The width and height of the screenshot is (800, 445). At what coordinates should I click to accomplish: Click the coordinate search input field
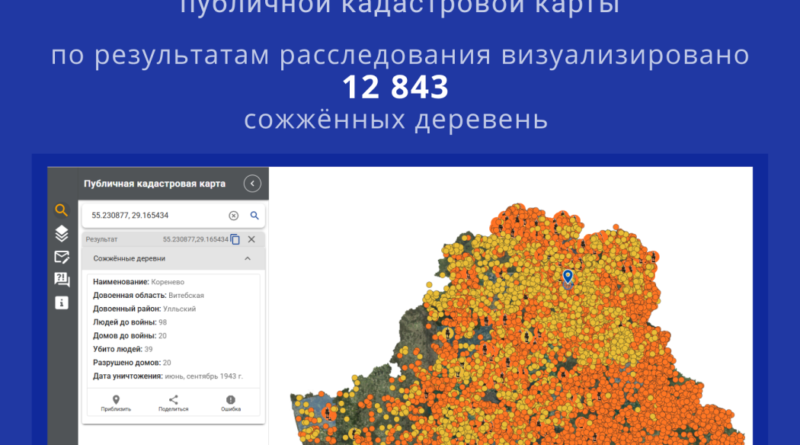pyautogui.click(x=155, y=215)
